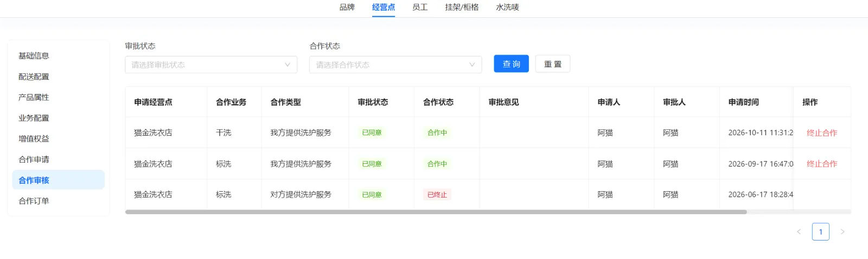Select 基础信息 in the sidebar
This screenshot has height=259, width=868.
58,56
